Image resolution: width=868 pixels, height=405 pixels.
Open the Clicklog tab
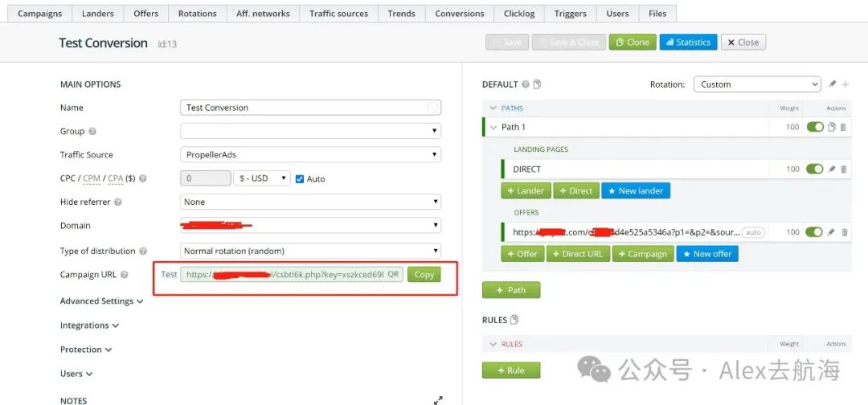(x=519, y=14)
